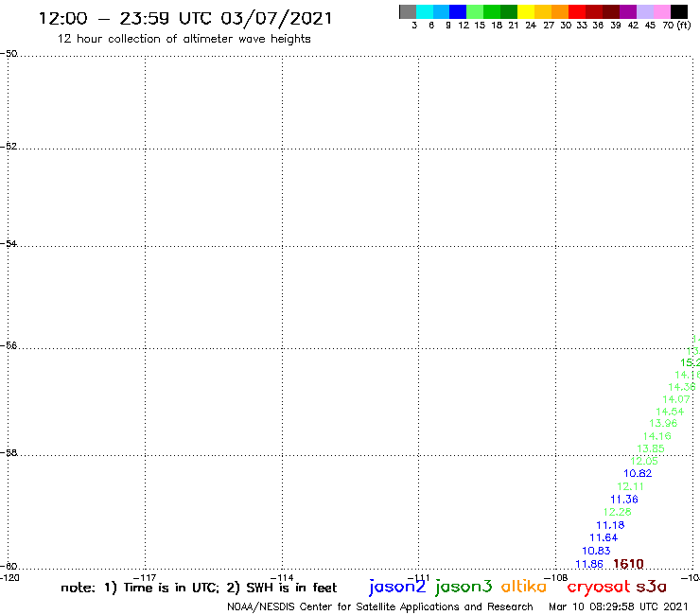Click the latitude axis label -58

coord(9,452)
